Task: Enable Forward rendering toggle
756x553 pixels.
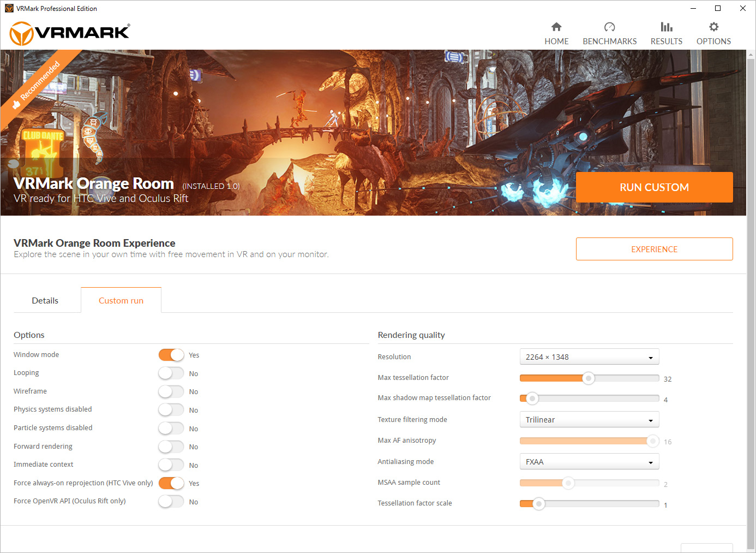Action: (x=171, y=447)
